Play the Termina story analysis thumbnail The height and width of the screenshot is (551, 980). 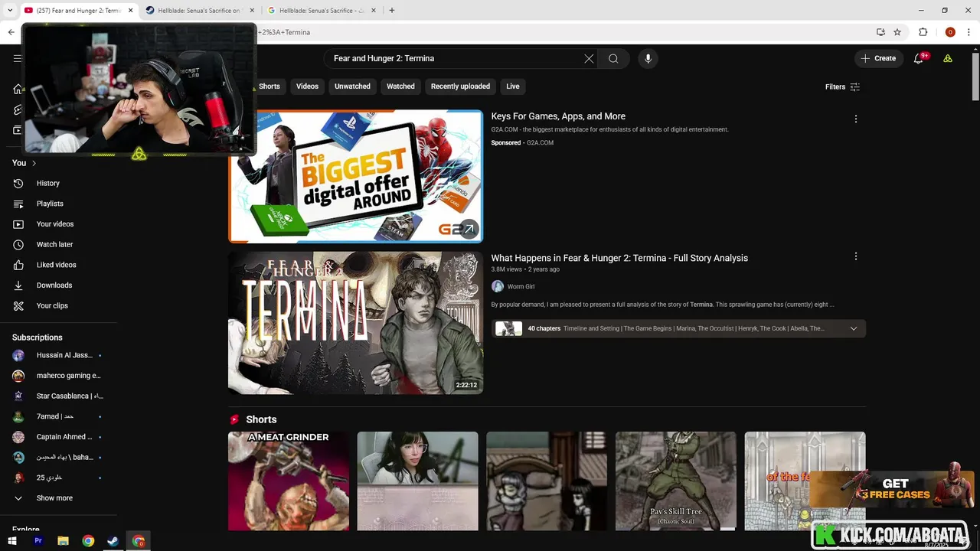(355, 323)
